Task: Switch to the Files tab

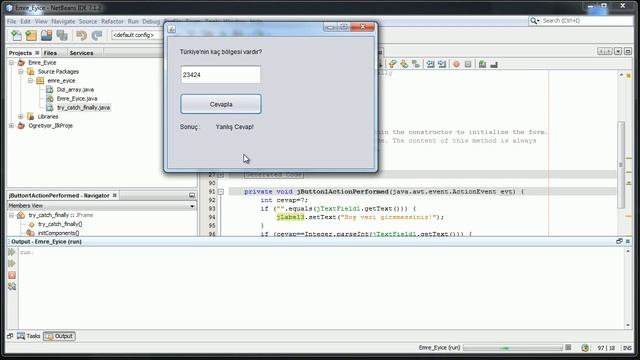Action: [x=50, y=53]
